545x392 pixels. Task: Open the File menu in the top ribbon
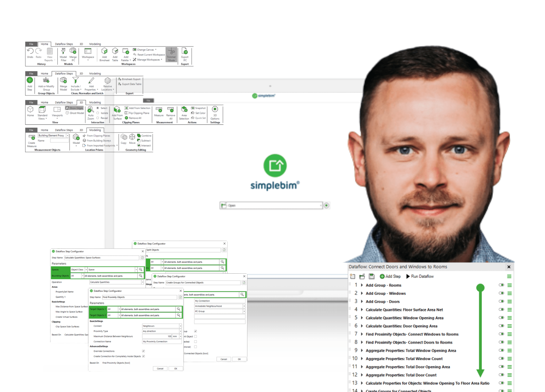tap(31, 44)
